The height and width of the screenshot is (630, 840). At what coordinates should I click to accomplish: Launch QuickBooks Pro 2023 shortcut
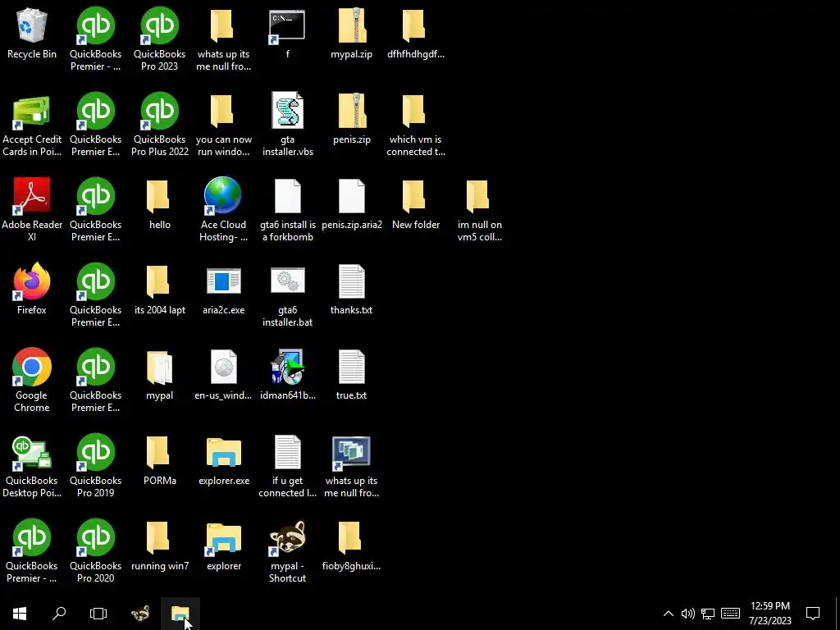[160, 39]
